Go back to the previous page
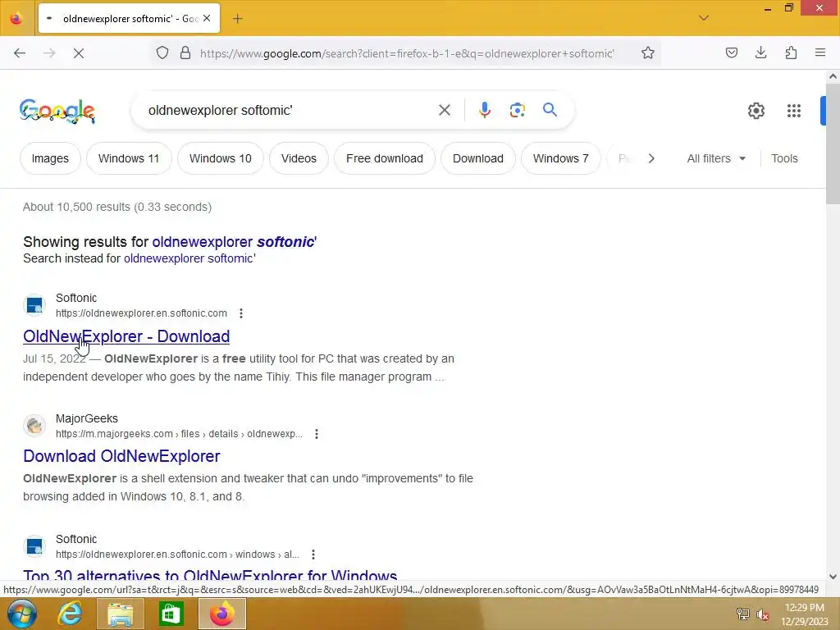The height and width of the screenshot is (630, 840). click(x=20, y=53)
